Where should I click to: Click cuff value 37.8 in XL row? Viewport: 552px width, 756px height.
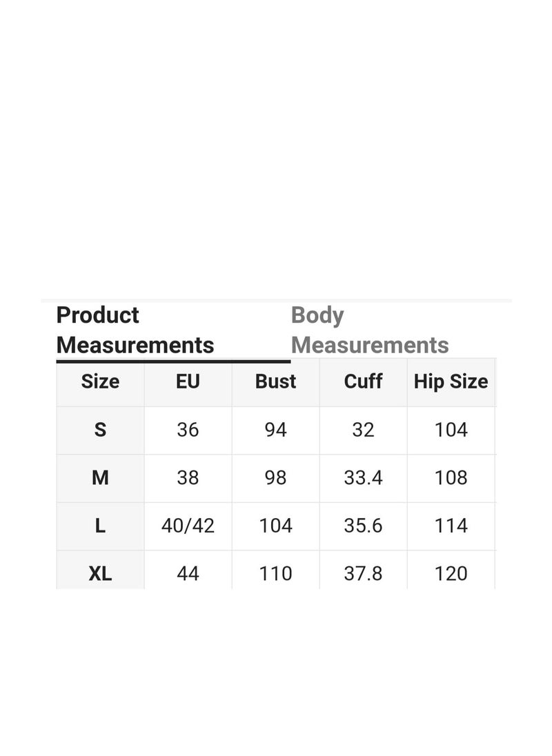click(x=363, y=574)
